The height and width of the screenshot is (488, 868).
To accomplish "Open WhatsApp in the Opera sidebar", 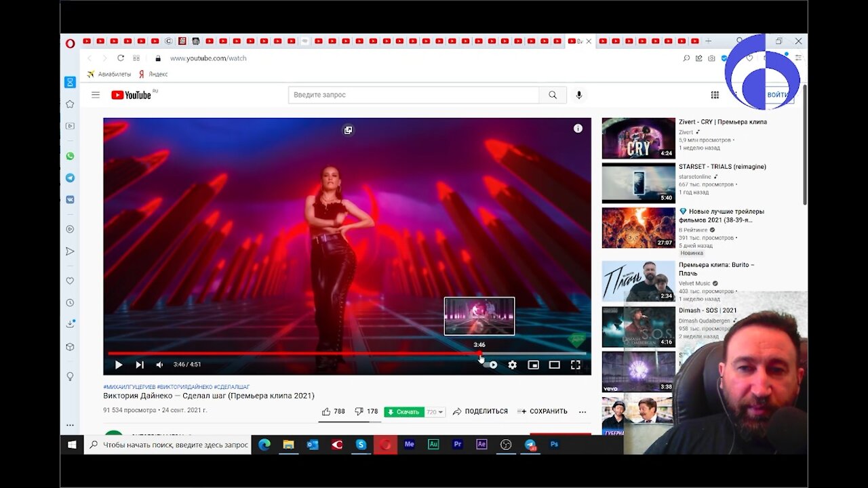I will click(x=70, y=156).
